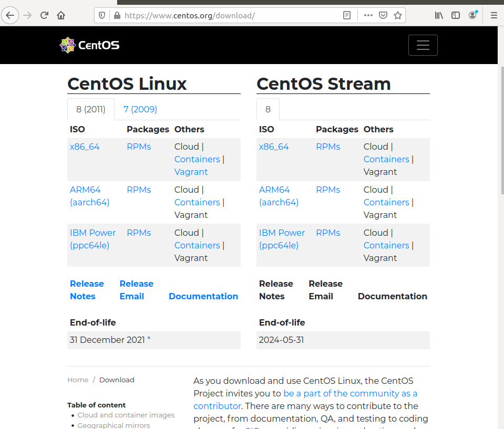Open RPMs for CentOS Linux IBM Power row
The image size is (504, 429).
(x=139, y=233)
